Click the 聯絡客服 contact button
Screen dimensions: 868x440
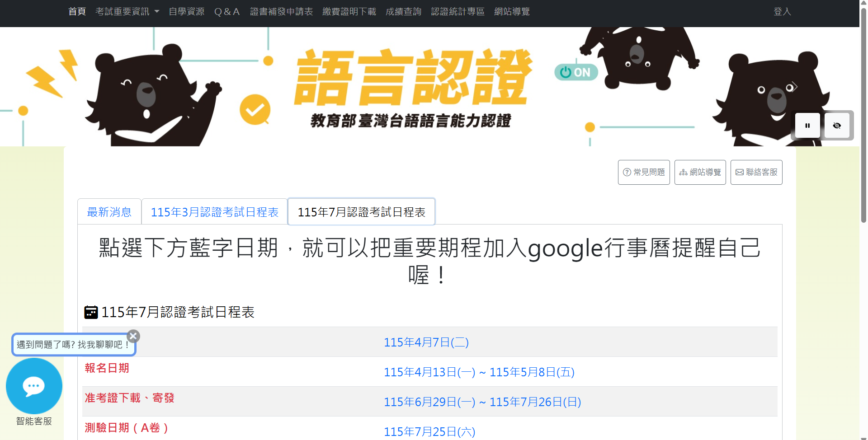(x=756, y=172)
